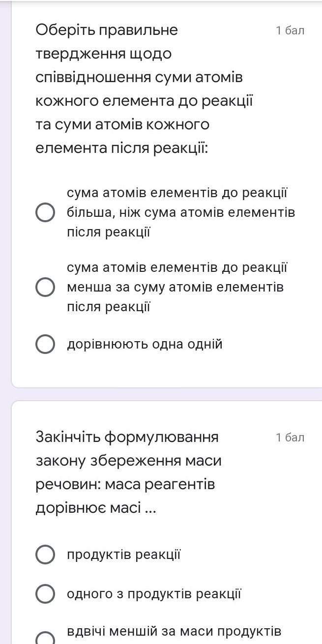322x644 pixels.
Task: Pick the 'продуктів реакції' radio circle
Action: [45, 555]
